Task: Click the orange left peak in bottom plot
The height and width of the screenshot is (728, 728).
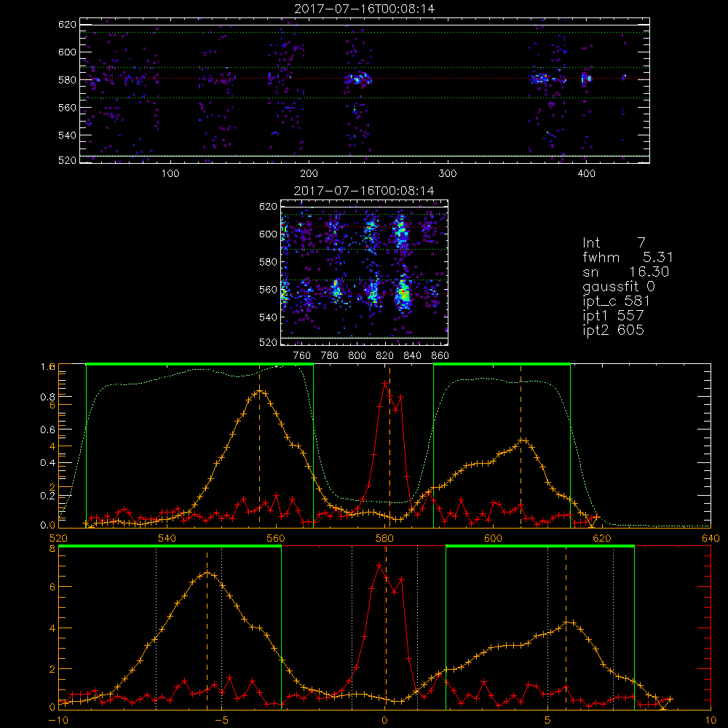Action: click(x=207, y=573)
